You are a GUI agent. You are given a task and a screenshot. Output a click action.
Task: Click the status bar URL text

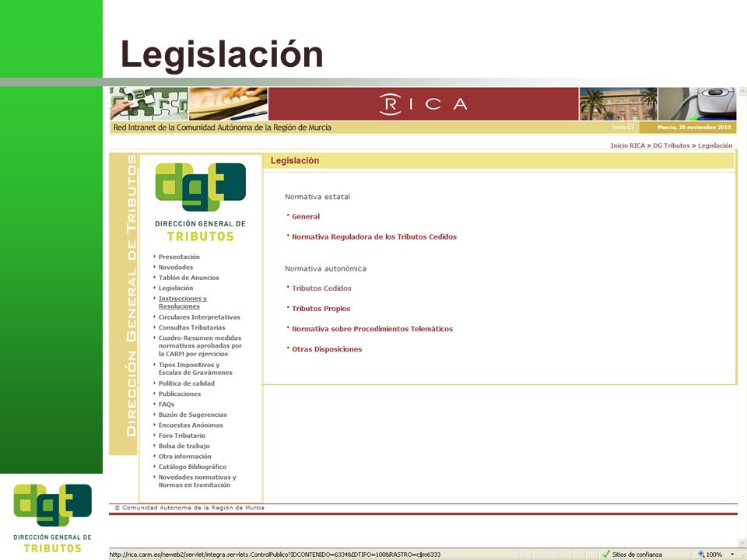275,555
